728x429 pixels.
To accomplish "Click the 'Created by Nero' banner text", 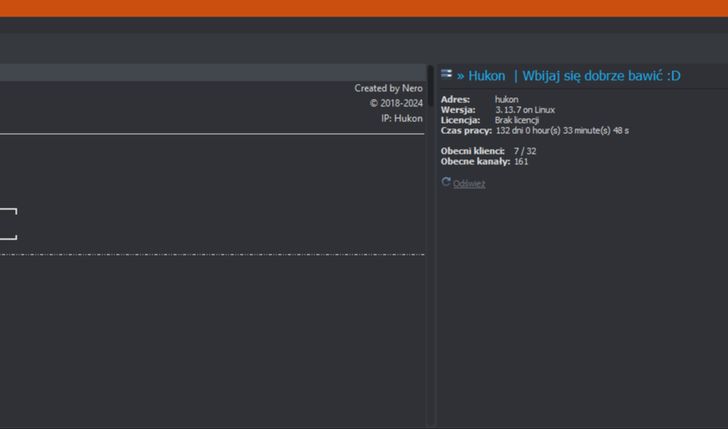I will point(388,88).
